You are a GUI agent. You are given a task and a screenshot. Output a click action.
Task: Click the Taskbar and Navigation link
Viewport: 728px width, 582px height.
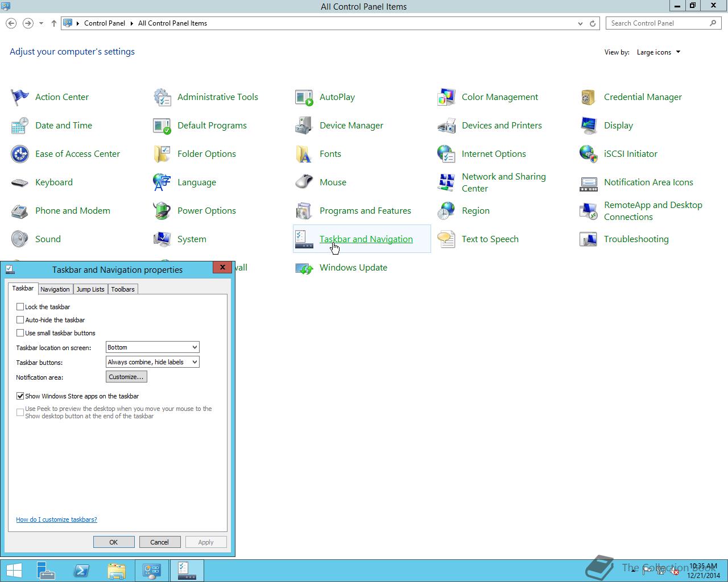point(366,239)
